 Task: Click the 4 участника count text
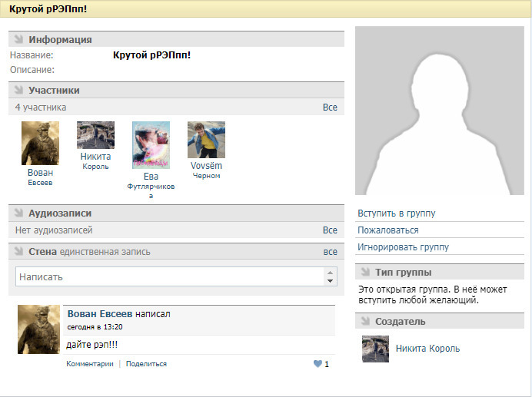pyautogui.click(x=41, y=108)
